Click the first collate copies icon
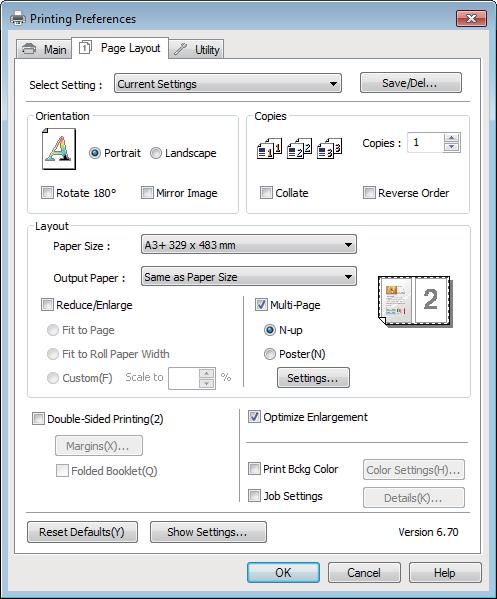The width and height of the screenshot is (497, 599). coord(270,149)
